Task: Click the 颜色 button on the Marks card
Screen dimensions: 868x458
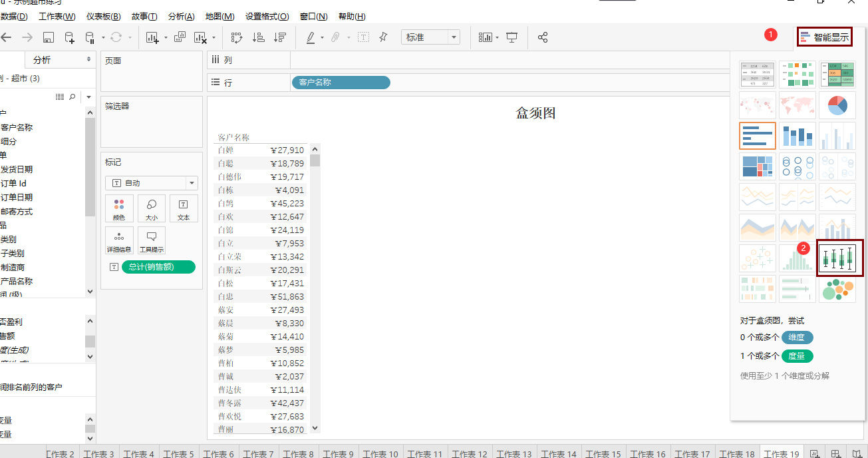Action: click(119, 208)
